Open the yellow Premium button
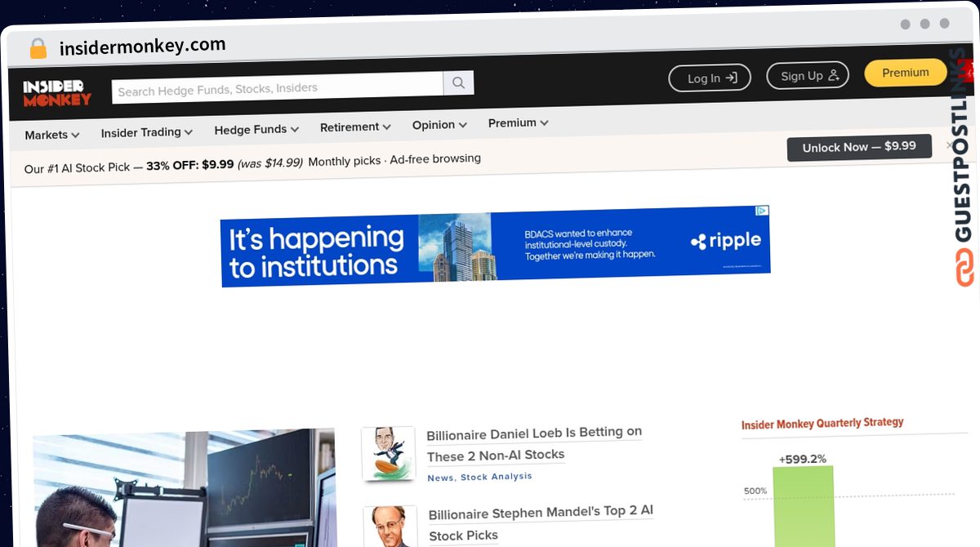This screenshot has width=980, height=547. click(905, 73)
